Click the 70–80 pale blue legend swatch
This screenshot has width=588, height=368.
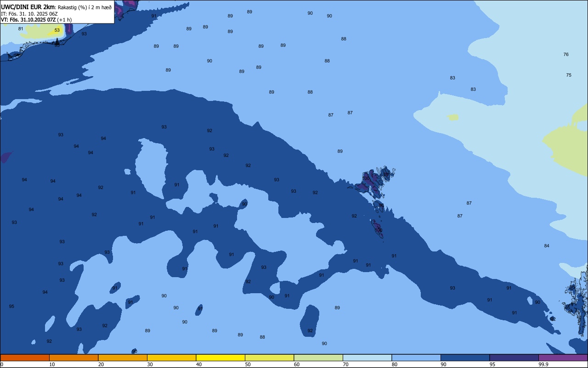coord(367,357)
